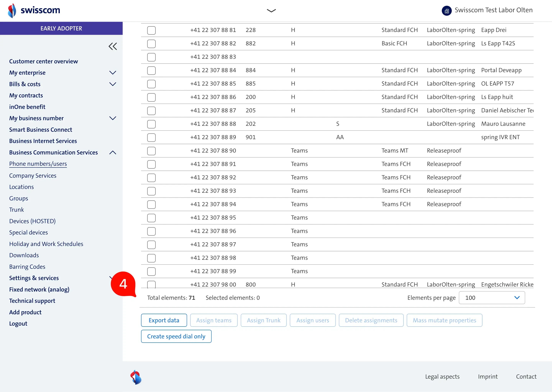Viewport: 552px width, 392px height.
Task: Expand the top header chevron
Action: click(271, 11)
